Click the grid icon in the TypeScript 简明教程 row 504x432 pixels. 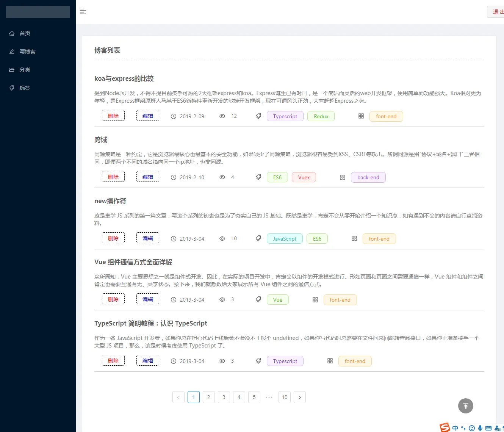pyautogui.click(x=330, y=361)
